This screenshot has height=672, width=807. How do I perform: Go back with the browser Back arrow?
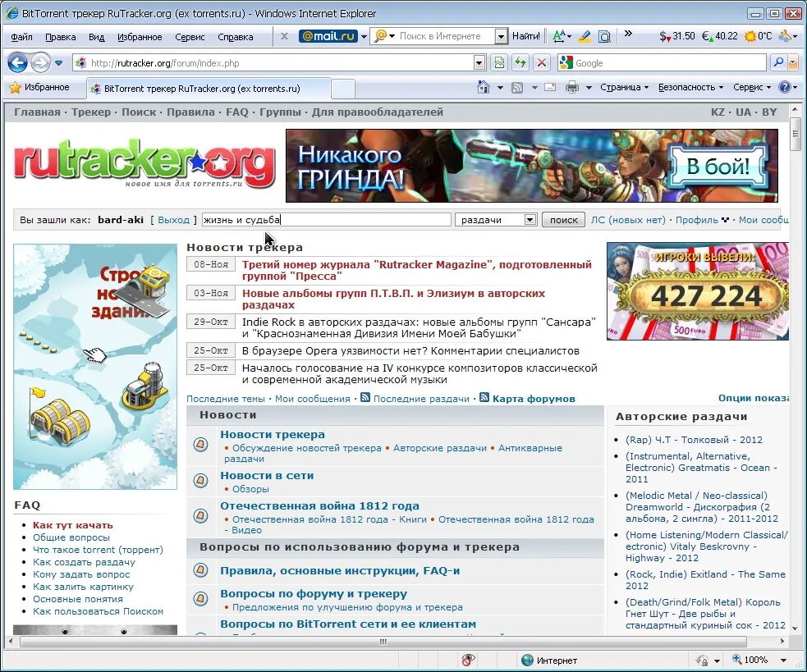(x=17, y=63)
